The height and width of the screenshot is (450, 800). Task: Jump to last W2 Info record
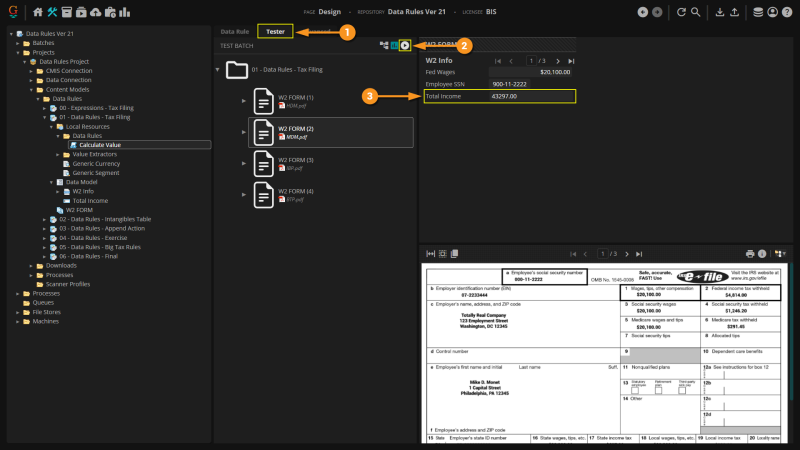[x=571, y=61]
